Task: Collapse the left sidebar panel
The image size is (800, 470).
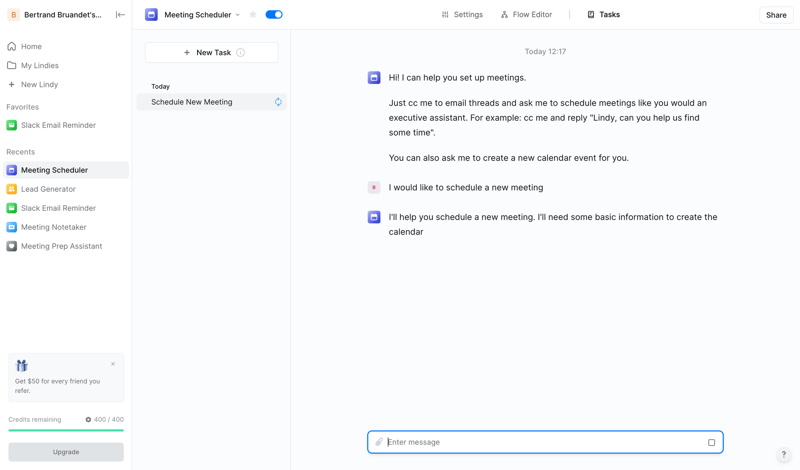Action: point(120,15)
